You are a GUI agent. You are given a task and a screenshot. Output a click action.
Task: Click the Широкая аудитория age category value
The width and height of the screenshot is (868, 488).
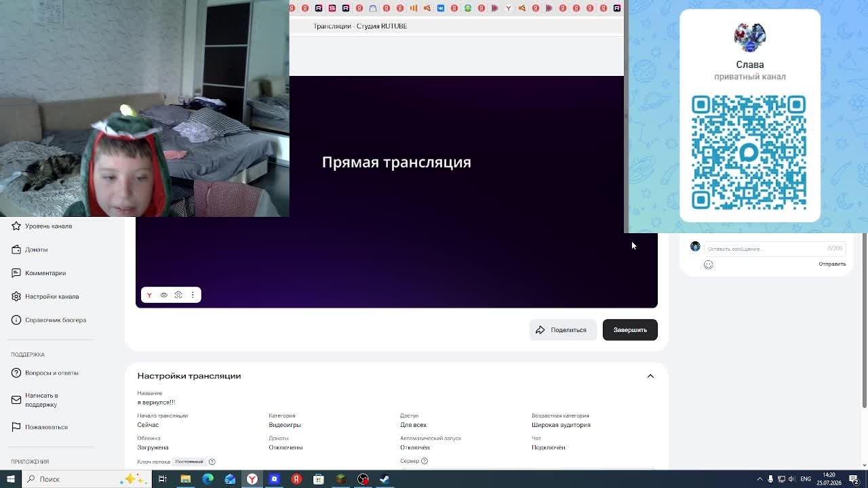[561, 425]
